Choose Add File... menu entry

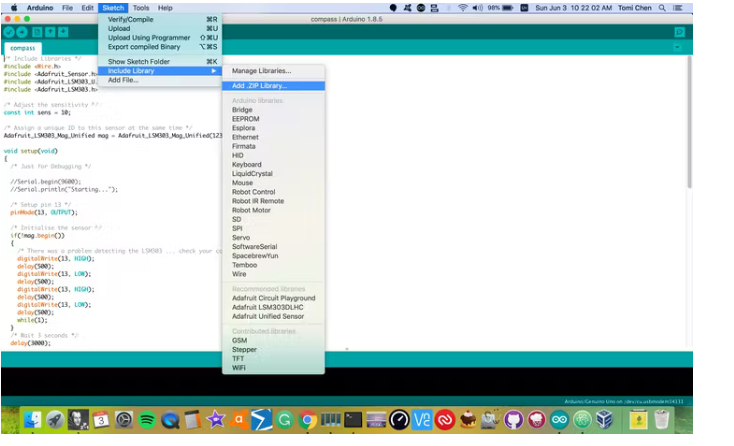pyautogui.click(x=160, y=80)
